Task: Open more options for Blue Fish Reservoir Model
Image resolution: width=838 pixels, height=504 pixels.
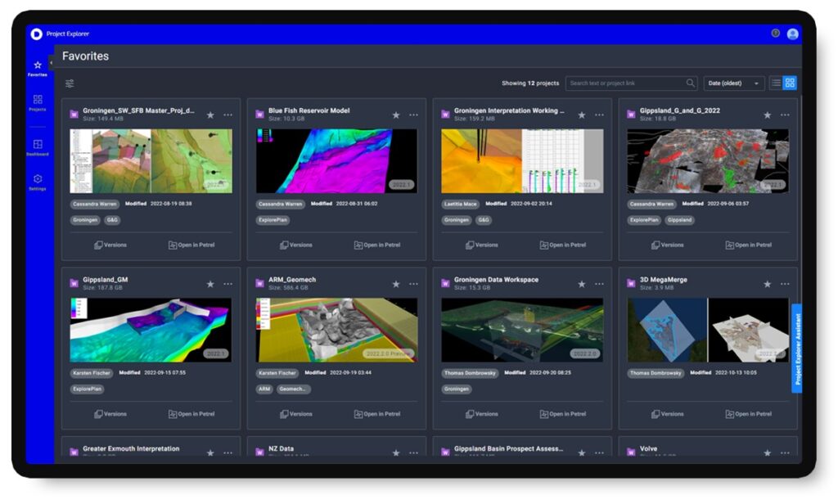Action: pos(413,115)
